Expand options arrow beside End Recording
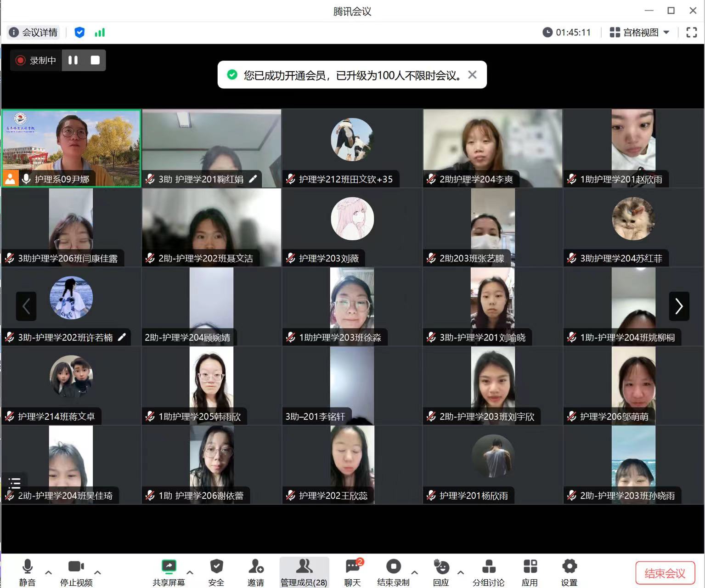 [414, 572]
